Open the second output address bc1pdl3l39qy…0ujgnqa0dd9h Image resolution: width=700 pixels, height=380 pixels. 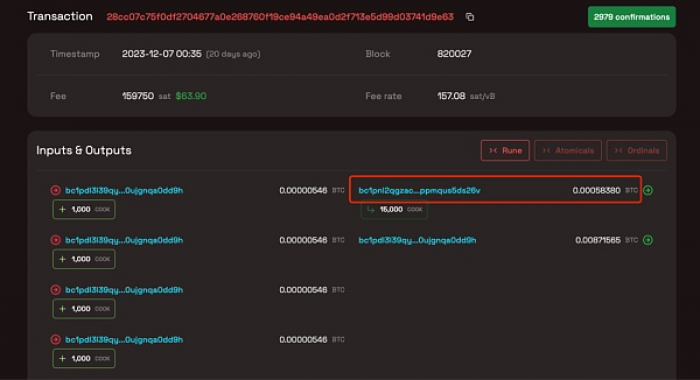(x=417, y=240)
